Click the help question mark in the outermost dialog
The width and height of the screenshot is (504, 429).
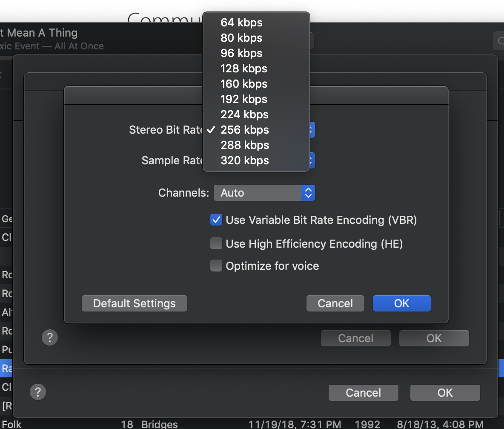[38, 392]
